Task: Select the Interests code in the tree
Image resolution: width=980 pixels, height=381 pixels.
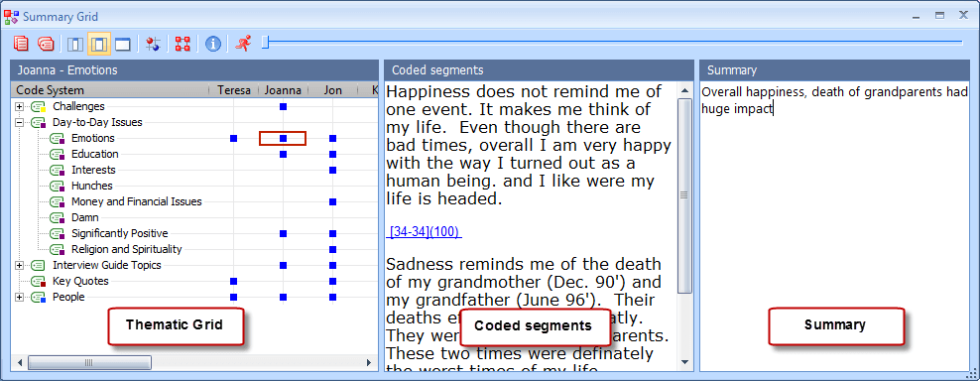Action: [x=93, y=171]
